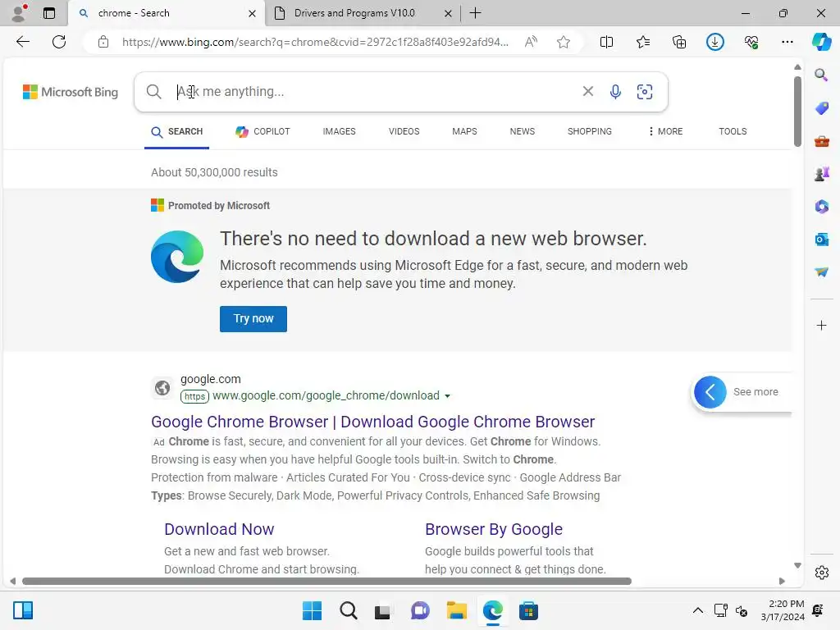Open sidebar Tools briefcase icon
The width and height of the screenshot is (840, 630).
pos(821,141)
